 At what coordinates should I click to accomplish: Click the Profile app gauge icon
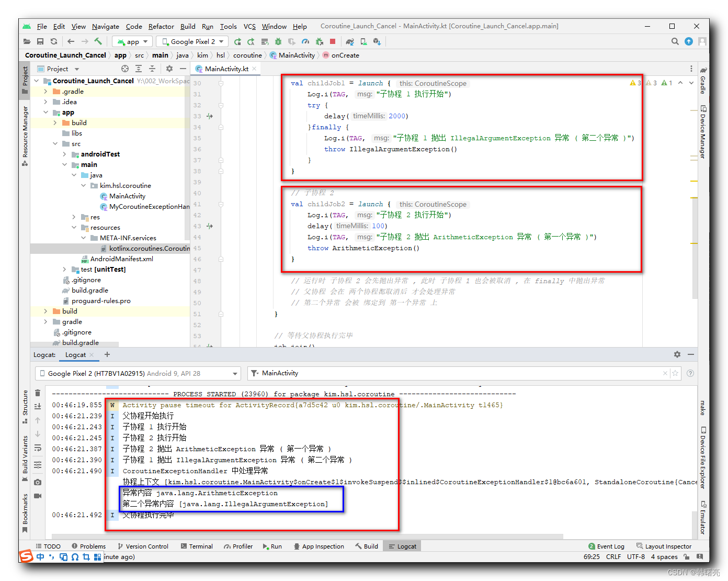pos(305,41)
